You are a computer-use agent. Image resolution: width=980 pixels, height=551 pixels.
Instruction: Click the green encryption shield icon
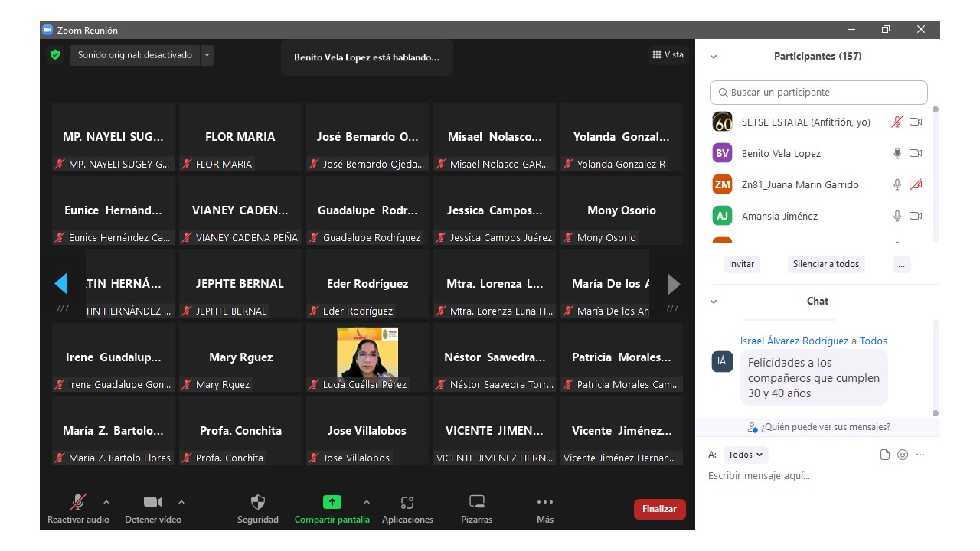click(x=55, y=55)
